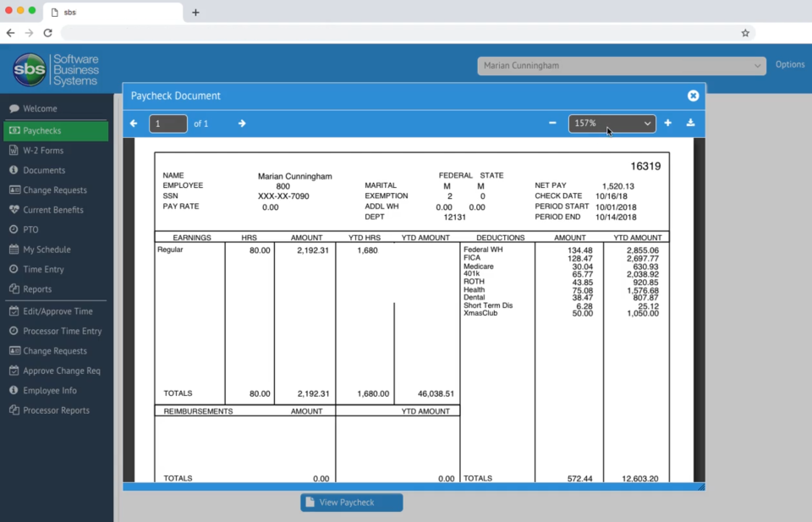Bookmark this page using the star icon
812x522 pixels.
tap(745, 32)
